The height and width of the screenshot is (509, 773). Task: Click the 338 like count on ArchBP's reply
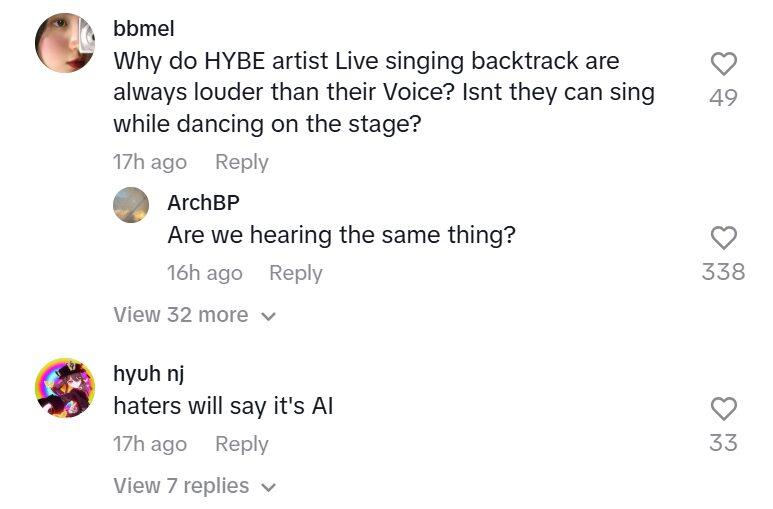pos(723,271)
